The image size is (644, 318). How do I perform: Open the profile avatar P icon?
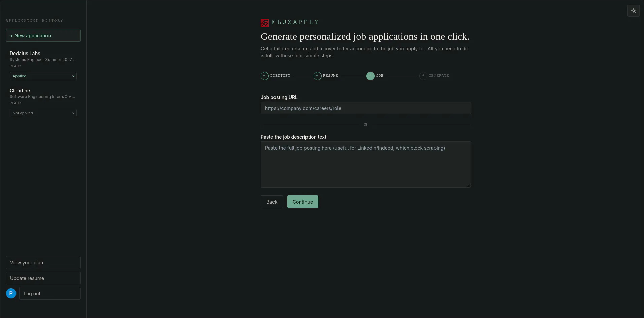click(x=11, y=293)
